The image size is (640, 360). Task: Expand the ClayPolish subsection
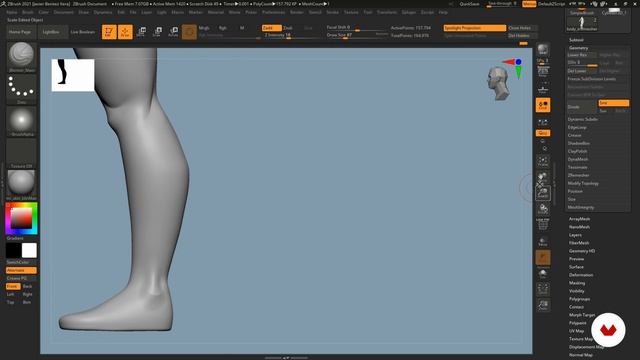pos(578,151)
